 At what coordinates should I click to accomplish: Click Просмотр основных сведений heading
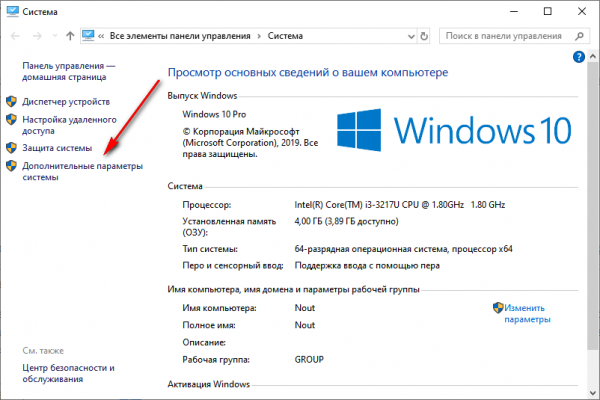308,72
